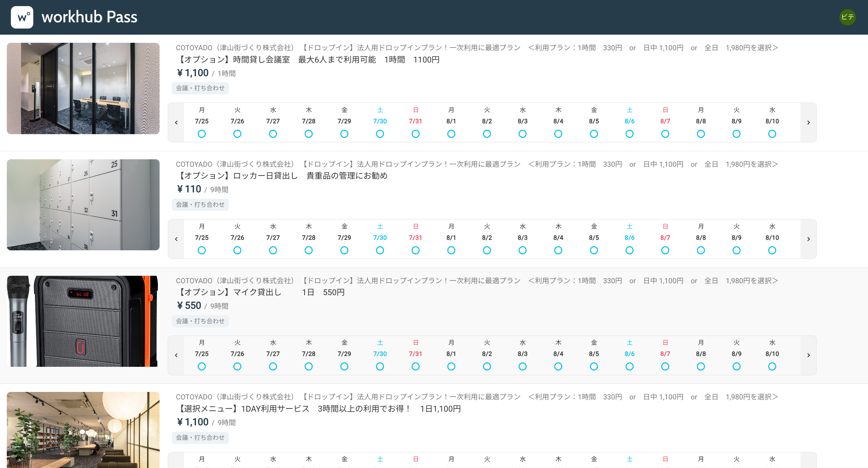This screenshot has width=868, height=468.
Task: Select 8/10 availability for the locker rental
Action: point(772,250)
